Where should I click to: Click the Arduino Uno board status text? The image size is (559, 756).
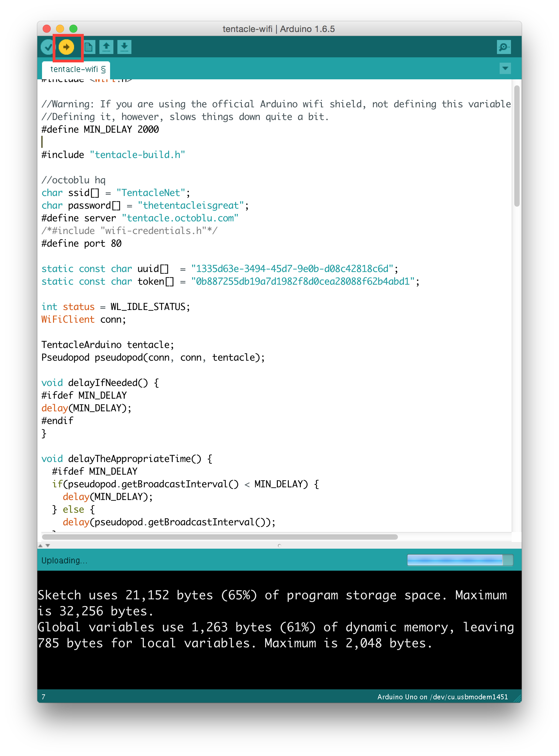click(442, 697)
